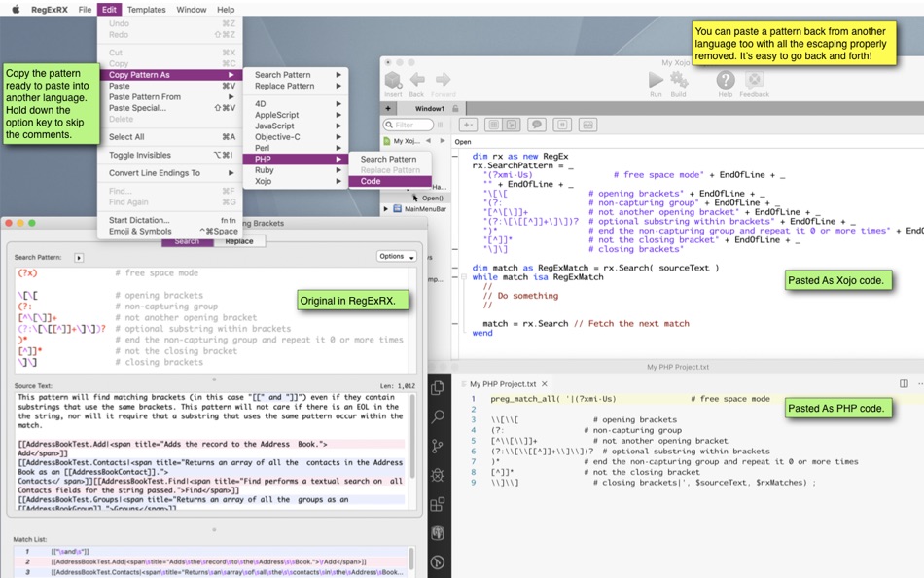Collapse the code fold at 'while match isa RegExMatch'

pyautogui.click(x=464, y=276)
